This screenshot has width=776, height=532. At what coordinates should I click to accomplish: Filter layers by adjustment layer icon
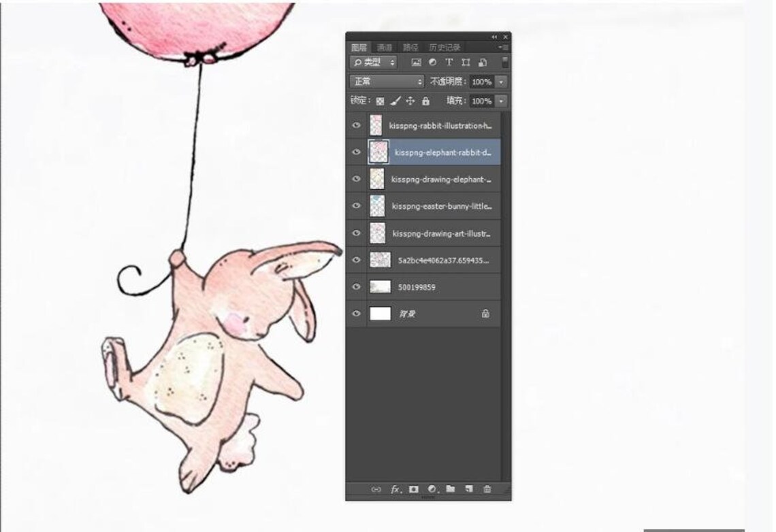(x=432, y=63)
